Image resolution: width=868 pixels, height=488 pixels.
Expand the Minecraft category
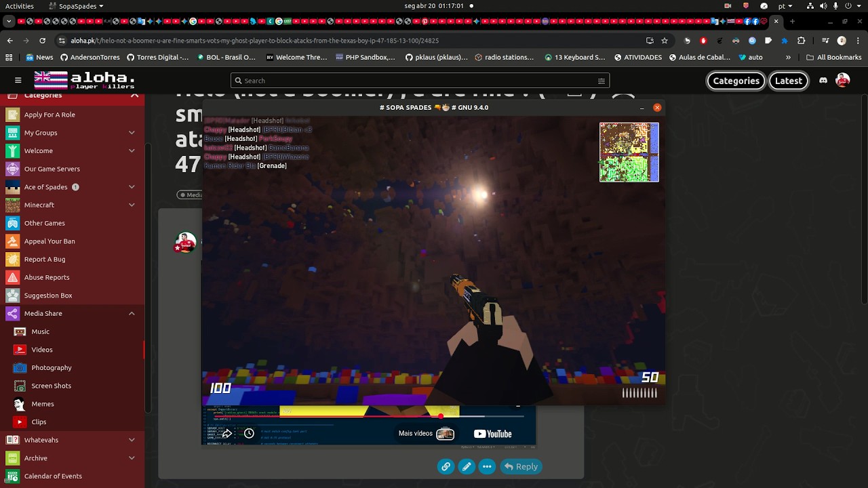pos(132,205)
